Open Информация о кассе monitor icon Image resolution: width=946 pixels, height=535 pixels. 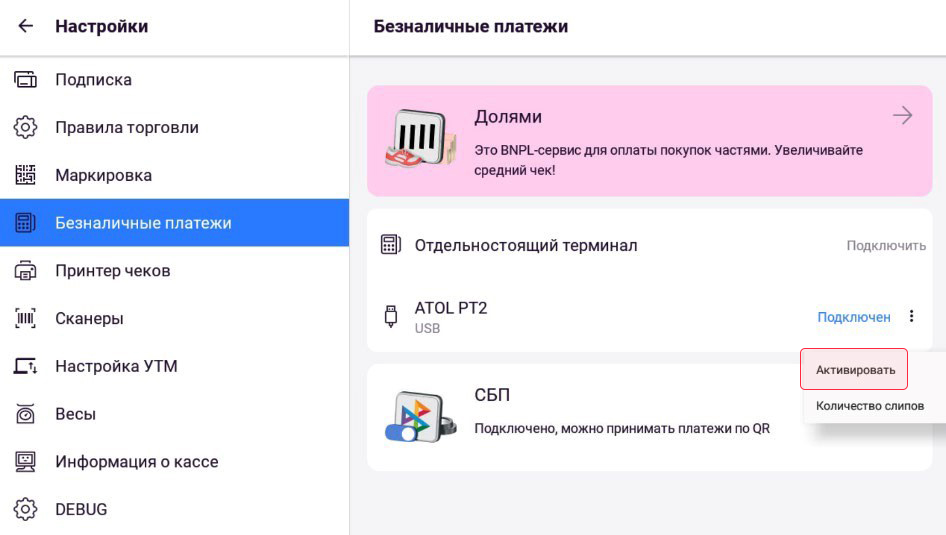[25, 461]
